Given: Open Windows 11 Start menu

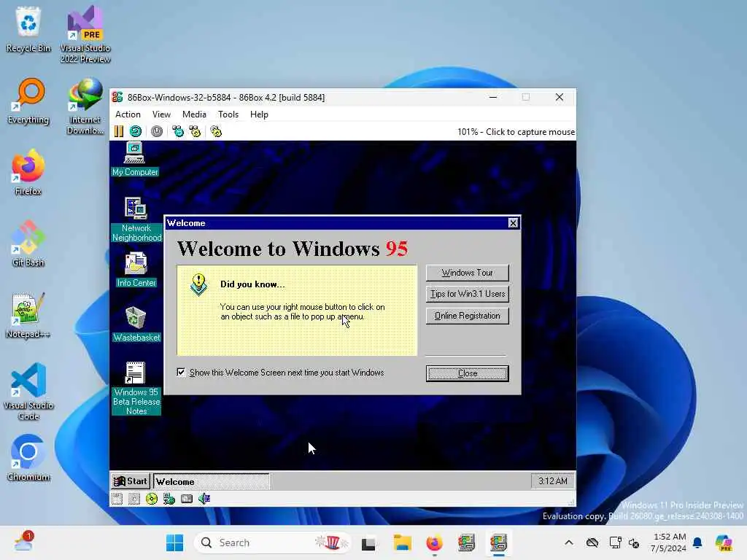Looking at the screenshot, I should coord(175,542).
